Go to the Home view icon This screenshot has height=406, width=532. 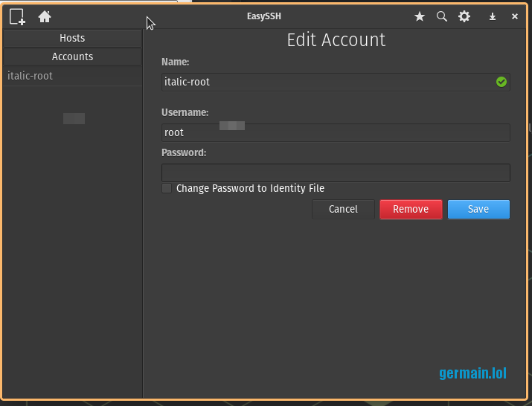click(45, 16)
